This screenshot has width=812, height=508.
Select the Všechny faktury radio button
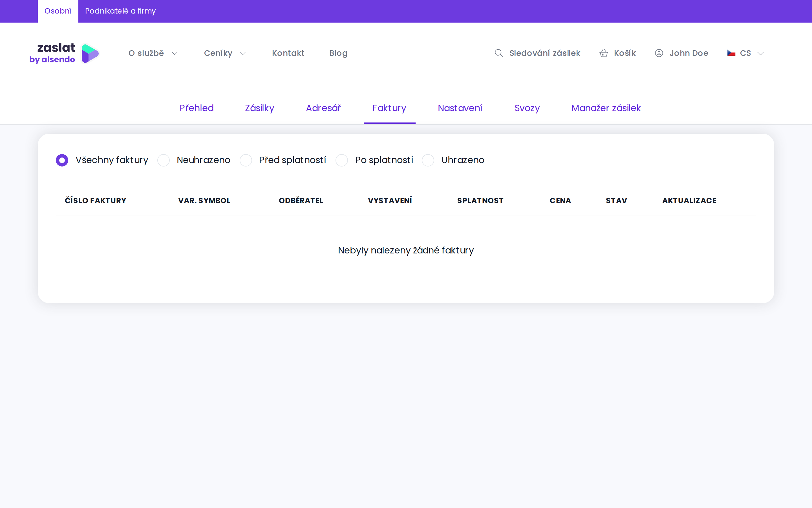tap(62, 160)
